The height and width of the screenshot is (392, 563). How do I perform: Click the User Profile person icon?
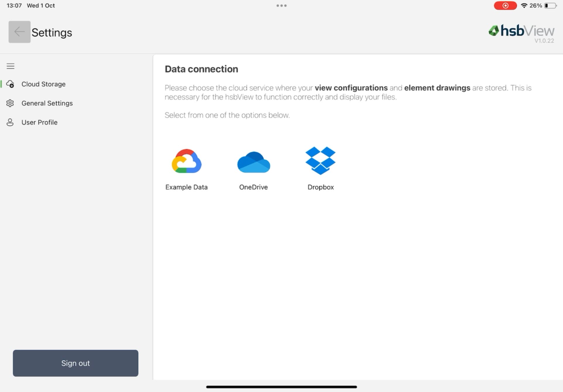[10, 122]
